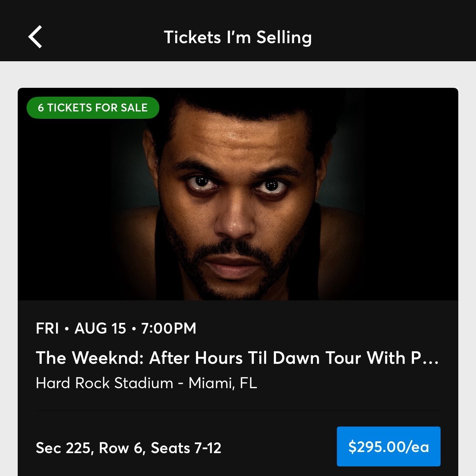Select the Miami, FL location text
476x476 pixels.
point(223,383)
